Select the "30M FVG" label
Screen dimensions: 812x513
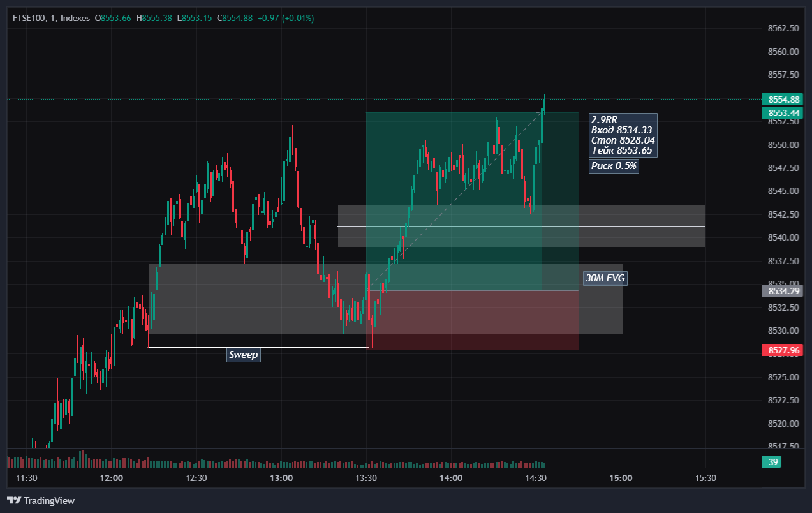pyautogui.click(x=604, y=278)
